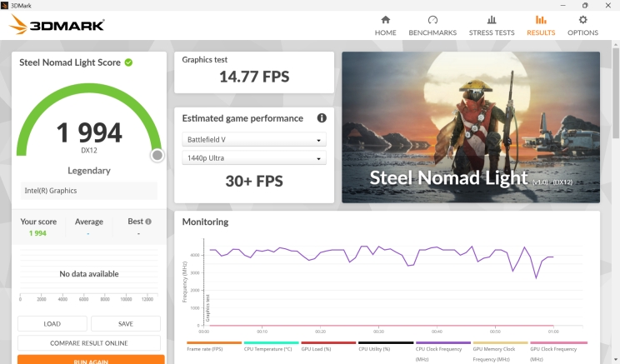The image size is (620, 364).
Task: Click the LOAD button
Action: [52, 324]
